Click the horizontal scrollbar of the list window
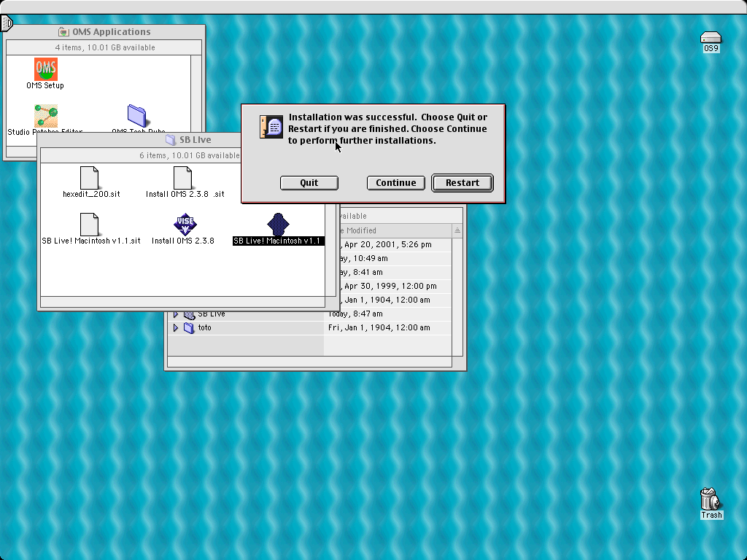747x560 pixels. click(309, 362)
